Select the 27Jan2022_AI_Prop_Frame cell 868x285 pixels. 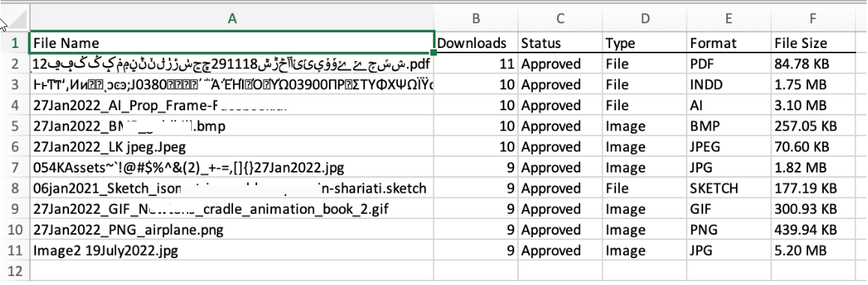coord(232,105)
